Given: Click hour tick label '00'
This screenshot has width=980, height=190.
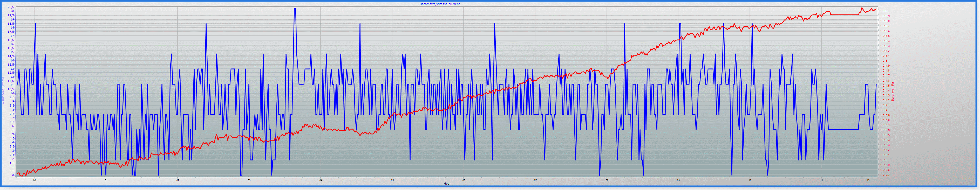Looking at the screenshot, I should pos(35,180).
